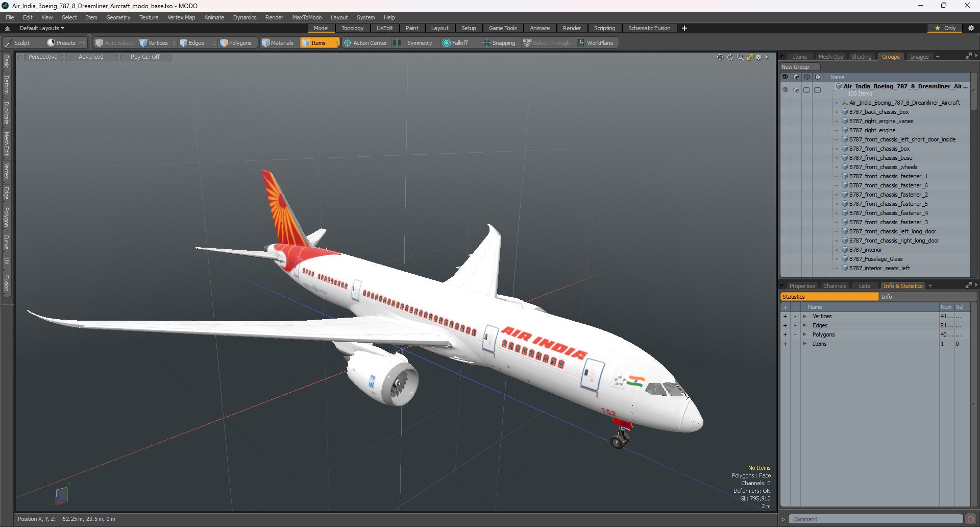The image size is (980, 527).
Task: Switch to Materials selection mode
Action: coord(278,43)
